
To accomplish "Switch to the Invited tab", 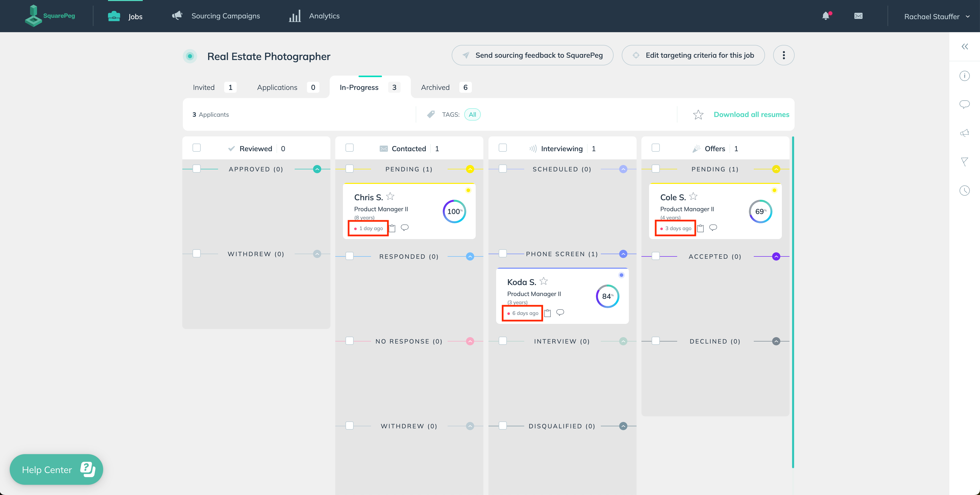I will 214,87.
